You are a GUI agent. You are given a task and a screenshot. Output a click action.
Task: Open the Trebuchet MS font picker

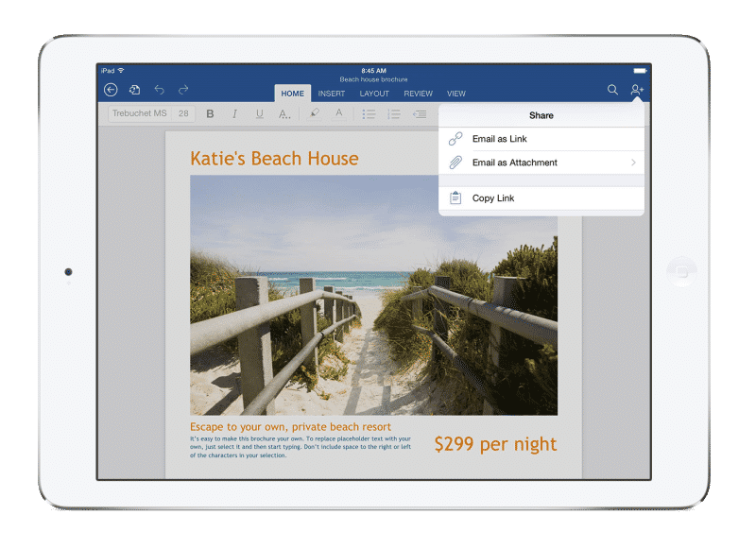tap(138, 113)
